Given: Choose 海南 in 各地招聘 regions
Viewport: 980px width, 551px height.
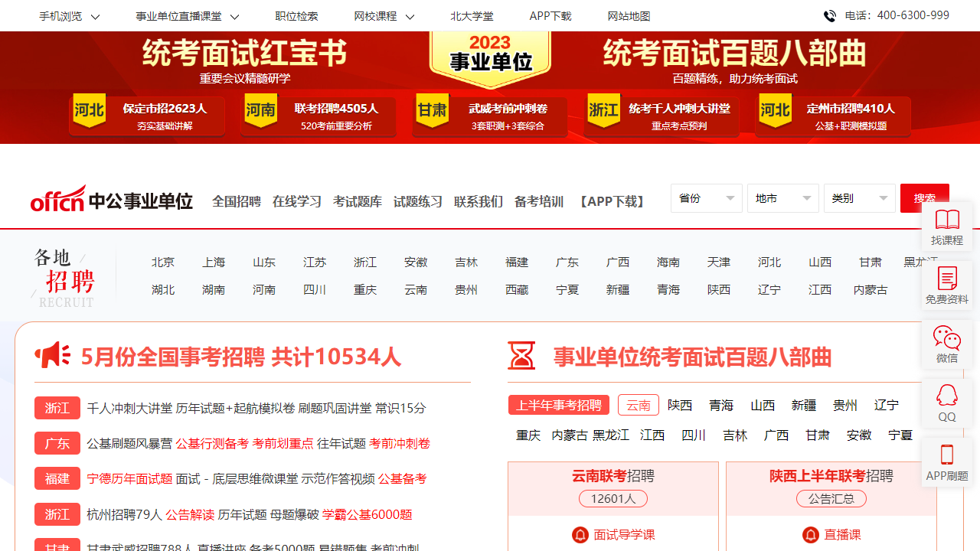Looking at the screenshot, I should (x=668, y=262).
